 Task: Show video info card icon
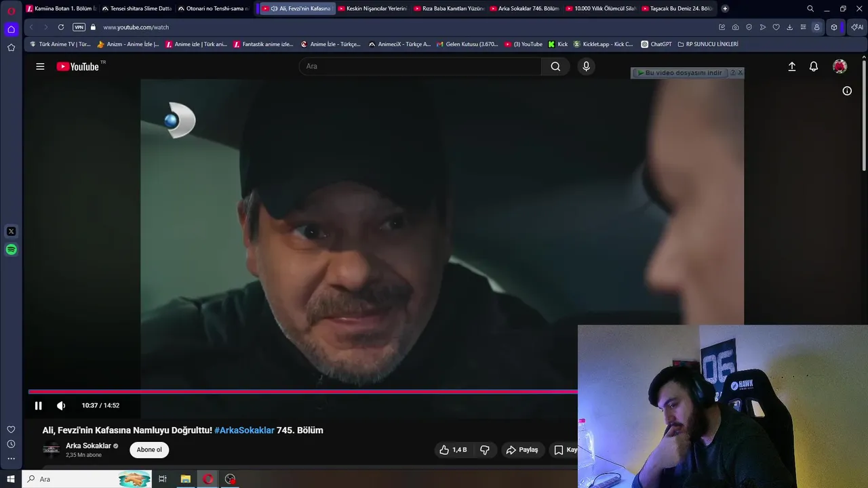point(847,91)
